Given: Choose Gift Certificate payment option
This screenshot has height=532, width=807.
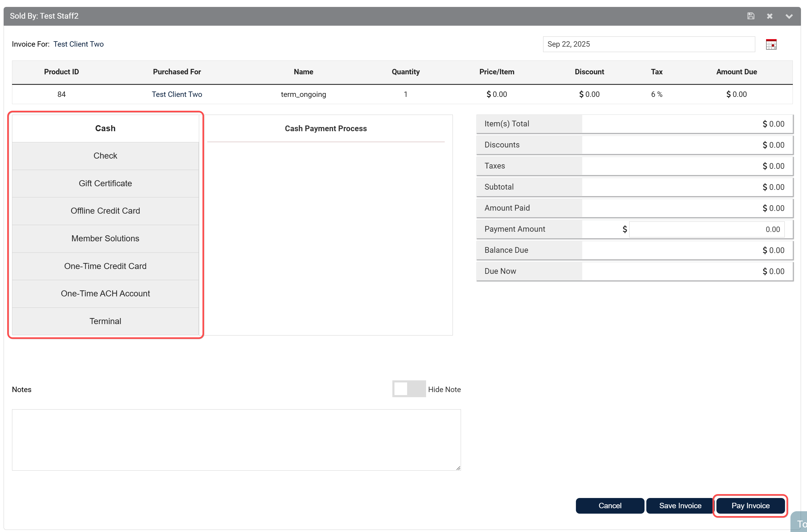Looking at the screenshot, I should pos(105,183).
